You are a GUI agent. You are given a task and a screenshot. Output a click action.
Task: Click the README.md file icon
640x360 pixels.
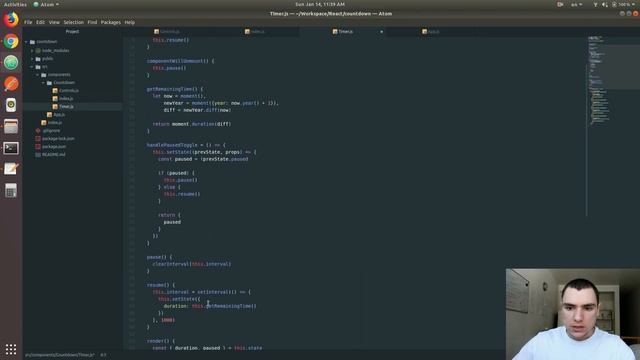tap(38, 155)
